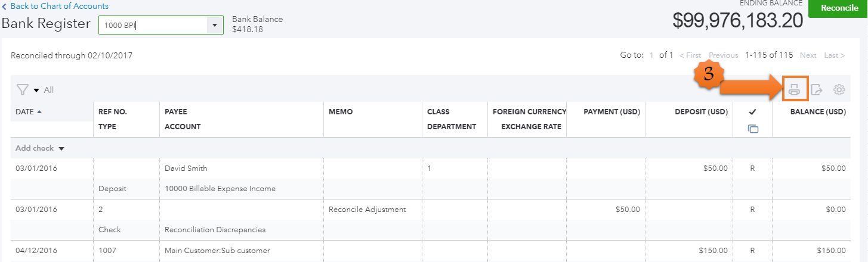Click the BALANCE (USD) column header
The image size is (868, 262).
[x=817, y=112]
